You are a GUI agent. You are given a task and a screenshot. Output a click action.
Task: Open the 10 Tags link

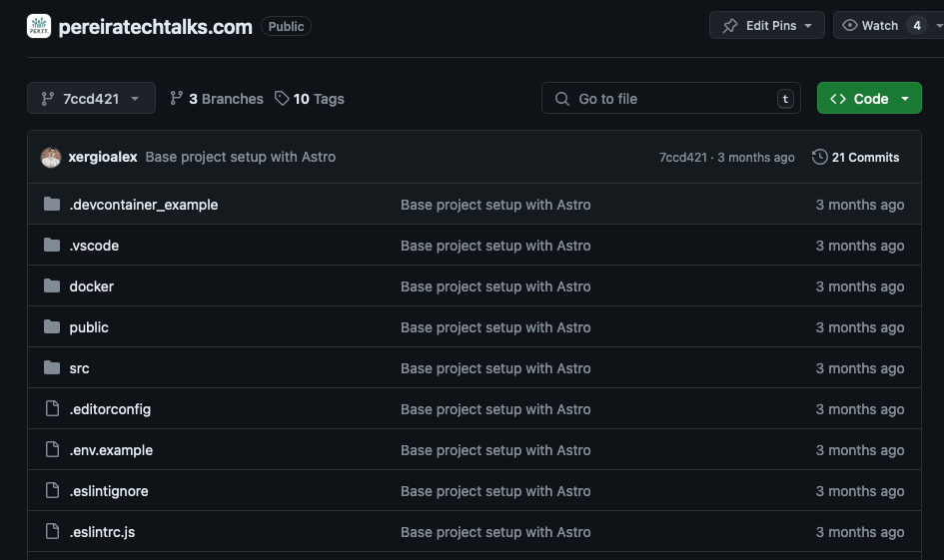click(310, 99)
